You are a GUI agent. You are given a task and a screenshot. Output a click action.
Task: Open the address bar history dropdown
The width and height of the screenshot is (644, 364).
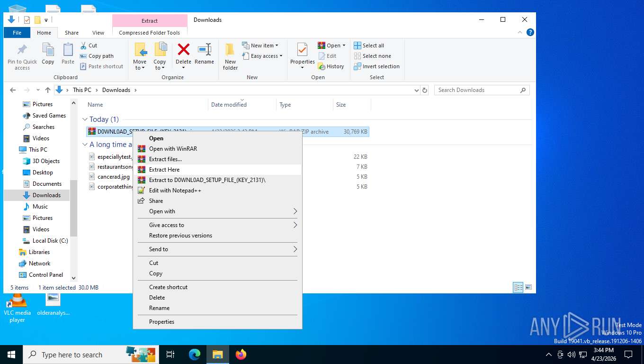[417, 90]
